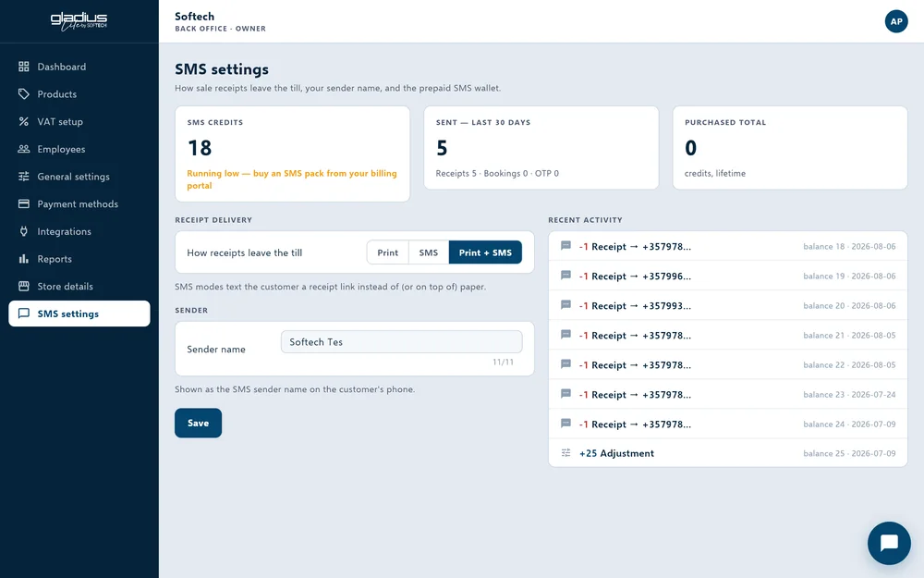This screenshot has width=924, height=578.
Task: Click the Integrations plug icon
Action: (24, 231)
